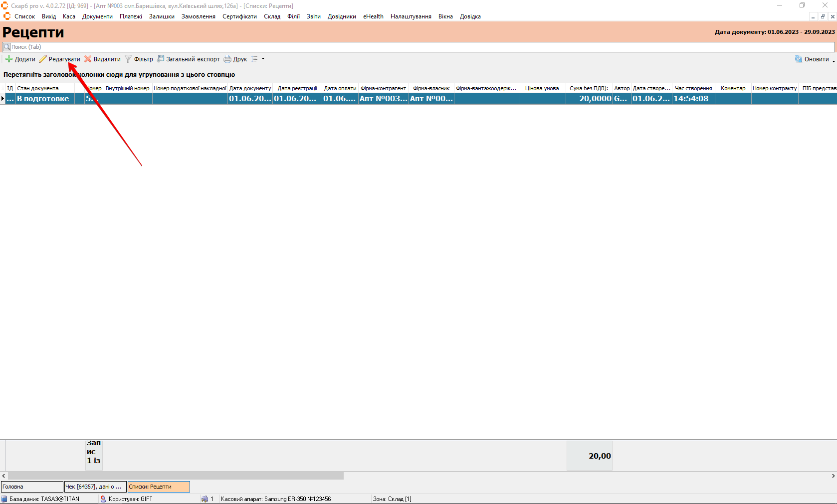Image resolution: width=837 pixels, height=504 pixels.
Task: Click the database icon in status bar
Action: [4, 499]
